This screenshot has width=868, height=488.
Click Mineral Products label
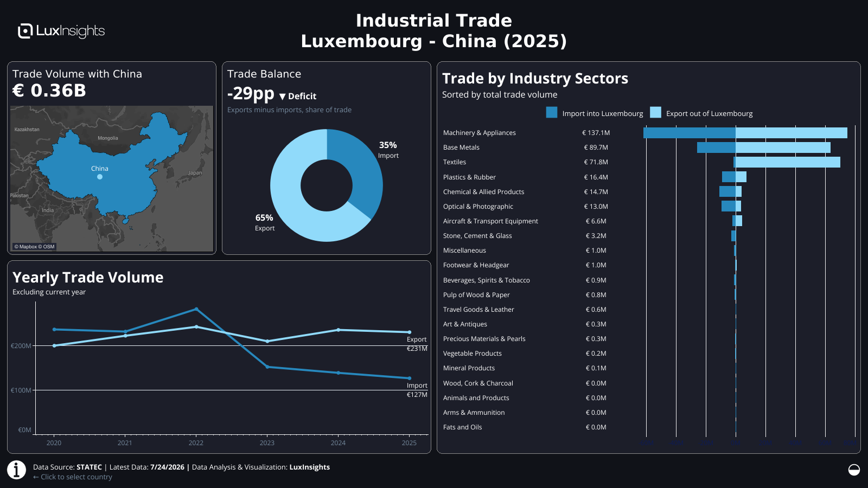pyautogui.click(x=469, y=368)
